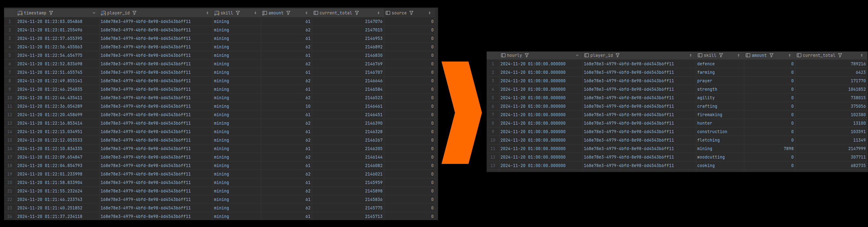This screenshot has width=868, height=227.
Task: Toggle sort arrows on right table player_id column
Action: tap(690, 55)
